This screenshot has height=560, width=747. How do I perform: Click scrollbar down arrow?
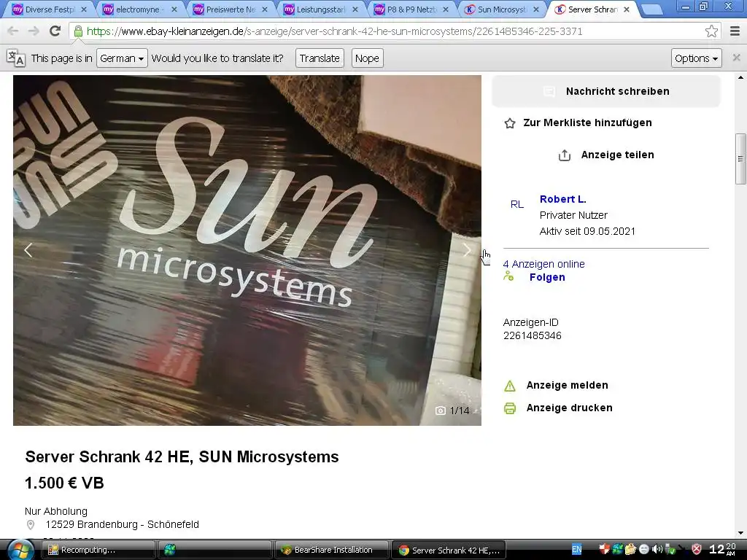coord(740,533)
